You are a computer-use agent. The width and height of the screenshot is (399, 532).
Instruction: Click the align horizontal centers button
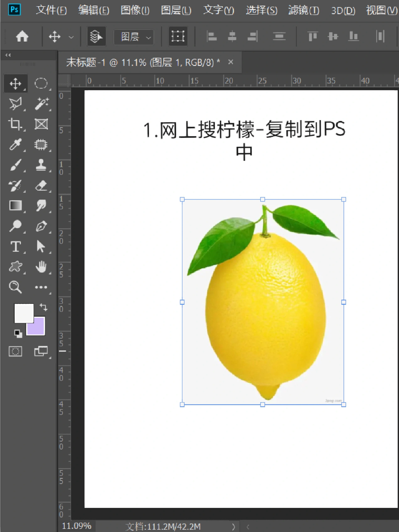tap(232, 37)
